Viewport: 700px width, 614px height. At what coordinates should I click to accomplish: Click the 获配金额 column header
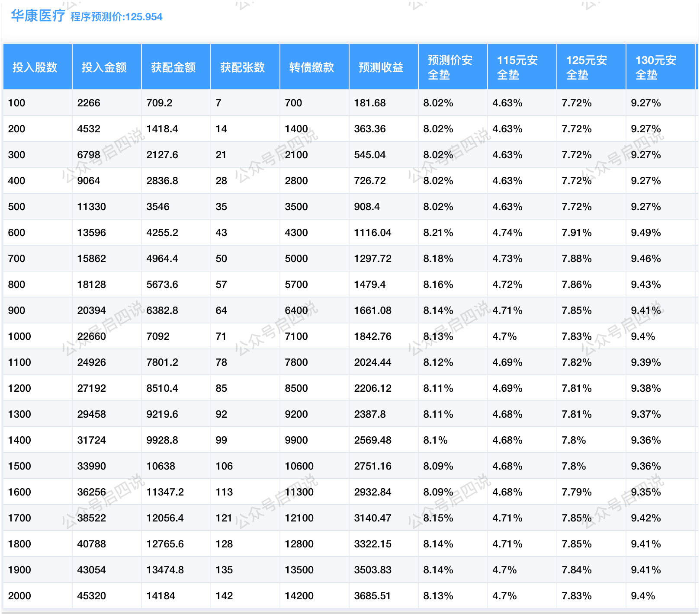173,67
